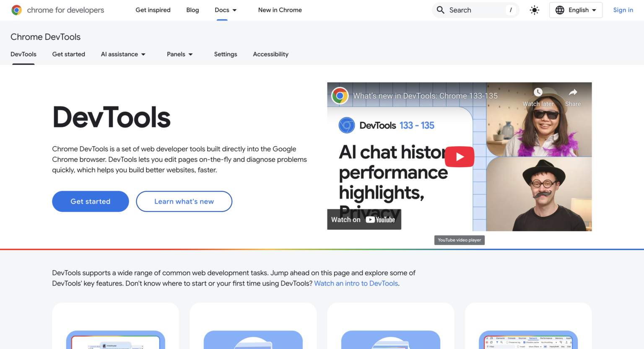Click the Watch later icon on the video
644x349 pixels.
(x=538, y=92)
